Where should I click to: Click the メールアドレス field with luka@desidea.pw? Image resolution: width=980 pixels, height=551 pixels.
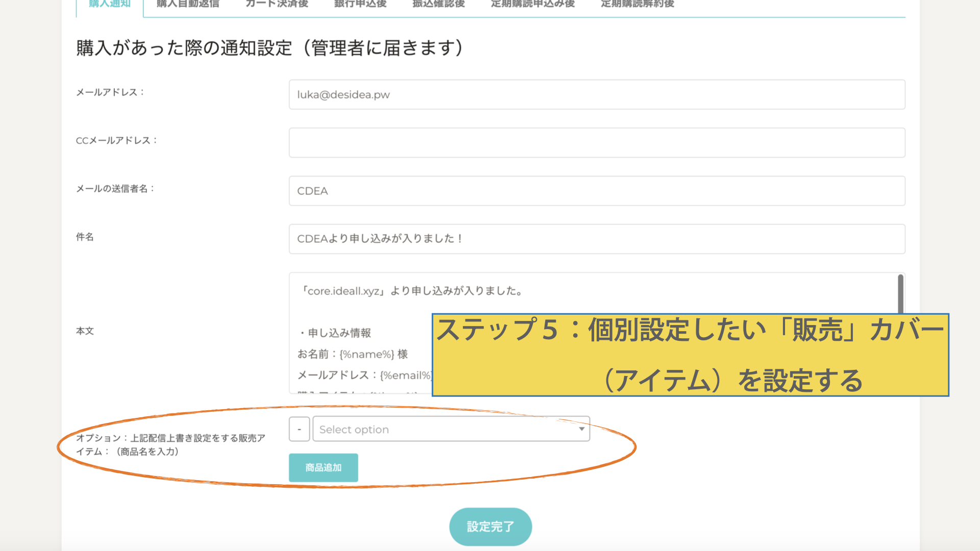596,94
